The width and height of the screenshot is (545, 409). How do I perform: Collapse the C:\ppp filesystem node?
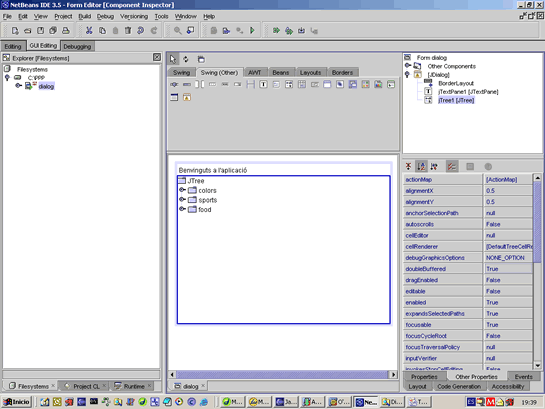click(7, 77)
